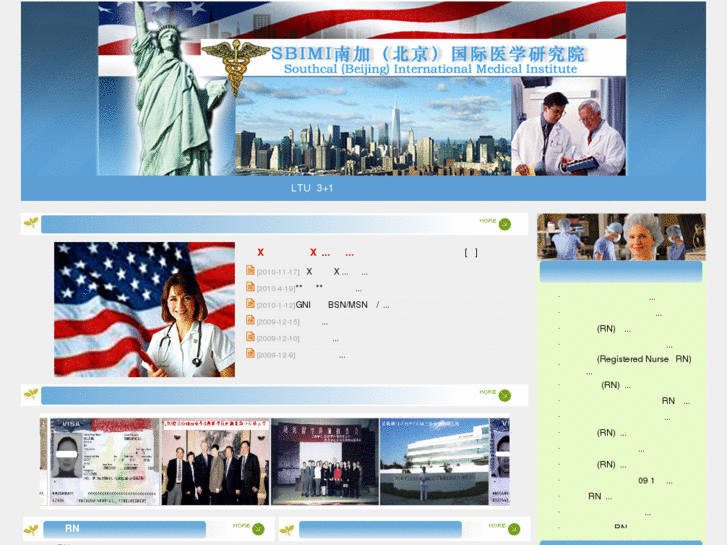This screenshot has width=727, height=545.
Task: Click New York skyline banner image
Action: (x=373, y=126)
